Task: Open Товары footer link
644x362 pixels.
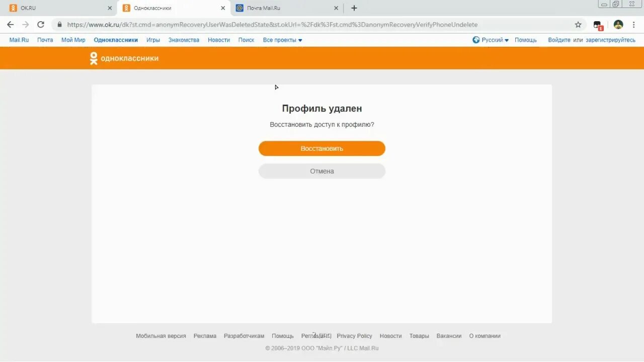Action: [x=419, y=336]
